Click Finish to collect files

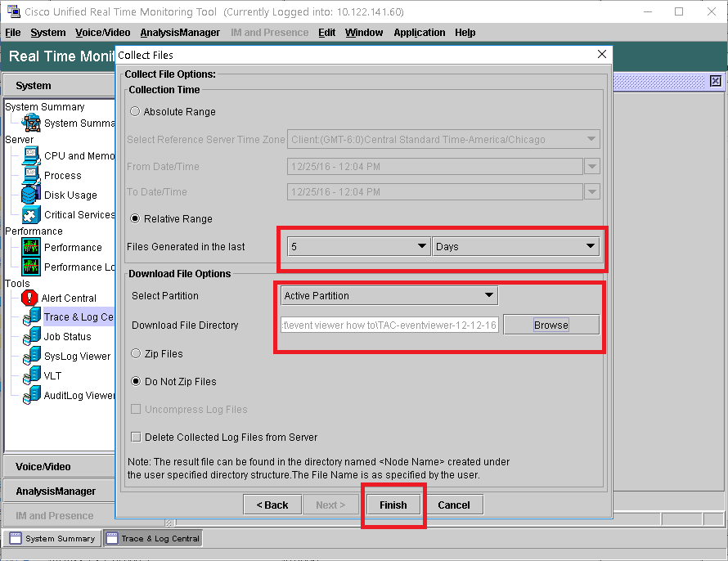click(393, 505)
